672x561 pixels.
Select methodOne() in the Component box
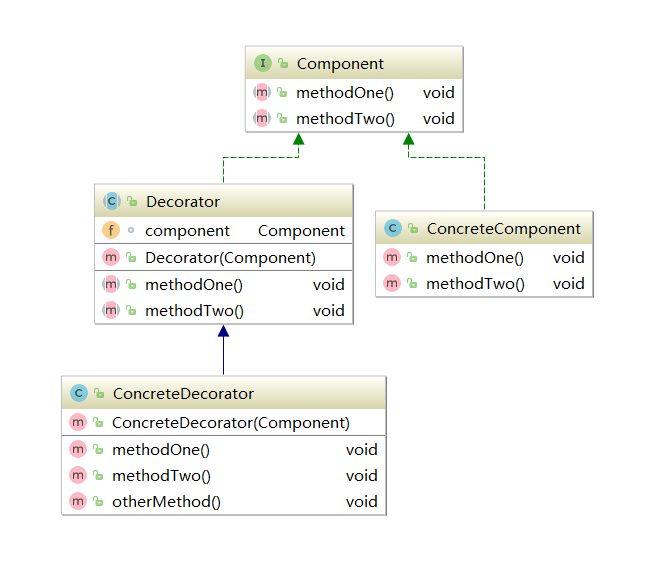click(345, 93)
